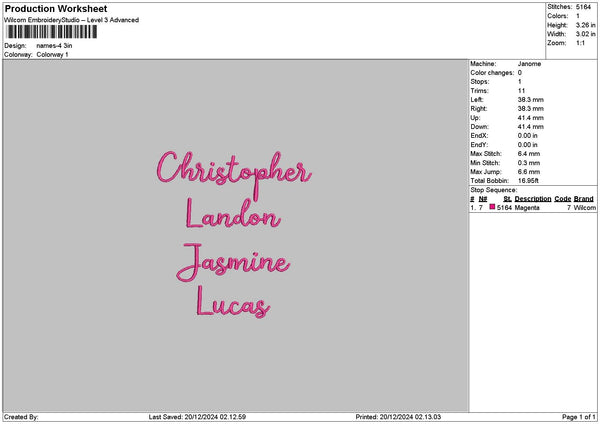Select the Magenta color swatch
This screenshot has height=424, width=600.
pos(492,207)
